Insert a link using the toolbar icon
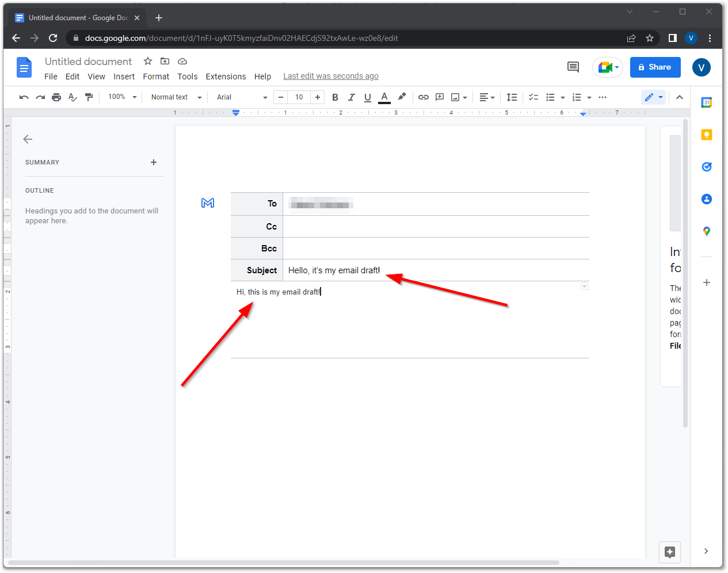 tap(424, 97)
